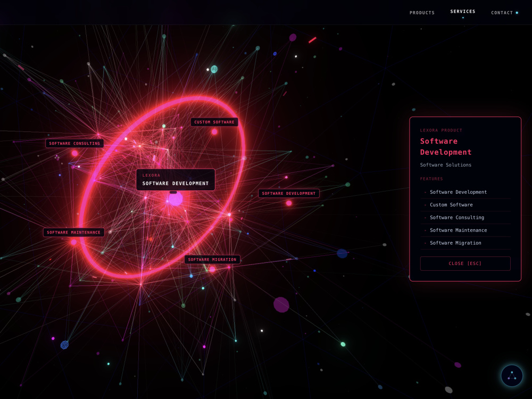Click the Close [ESC] button

[x=465, y=263]
